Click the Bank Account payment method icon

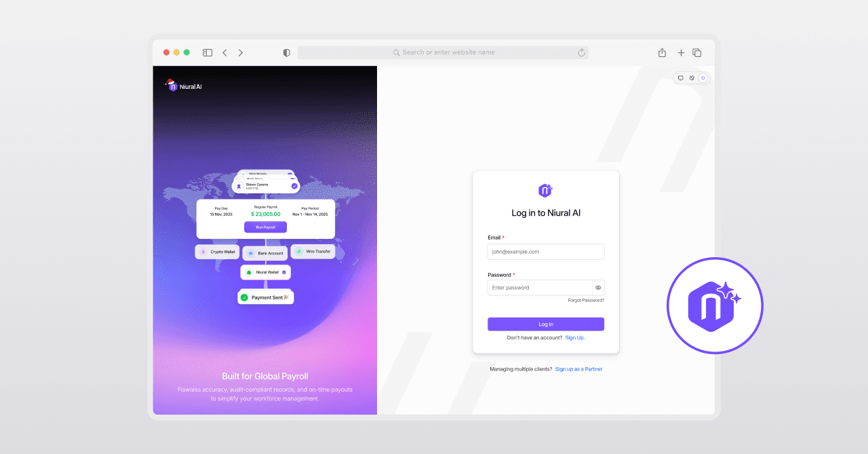pos(251,253)
